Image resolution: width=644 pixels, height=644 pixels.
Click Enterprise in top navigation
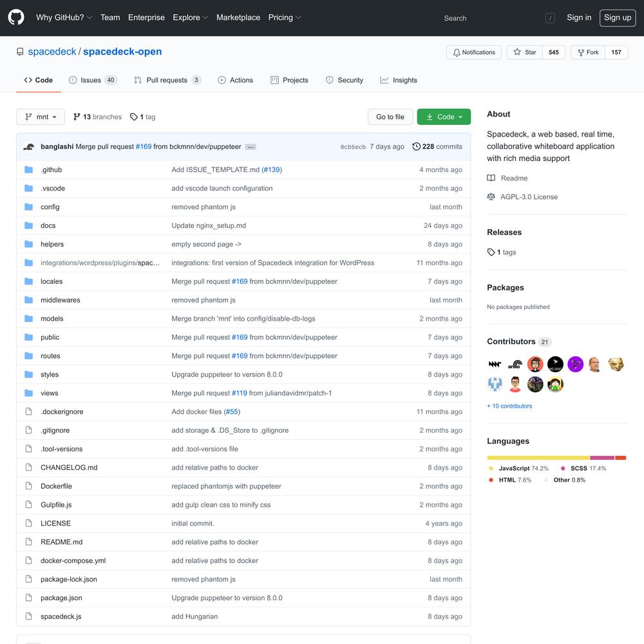pos(146,17)
